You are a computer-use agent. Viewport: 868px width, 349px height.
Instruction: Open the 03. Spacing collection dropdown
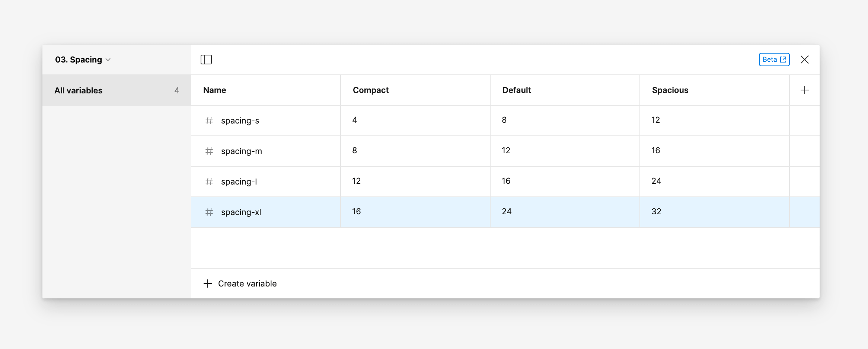point(83,60)
